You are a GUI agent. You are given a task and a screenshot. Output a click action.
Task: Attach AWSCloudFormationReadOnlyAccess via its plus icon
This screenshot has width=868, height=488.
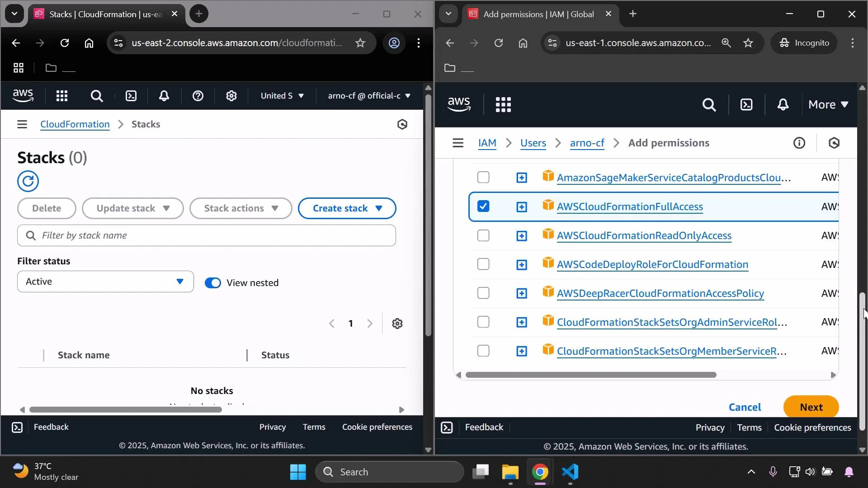[x=522, y=235]
